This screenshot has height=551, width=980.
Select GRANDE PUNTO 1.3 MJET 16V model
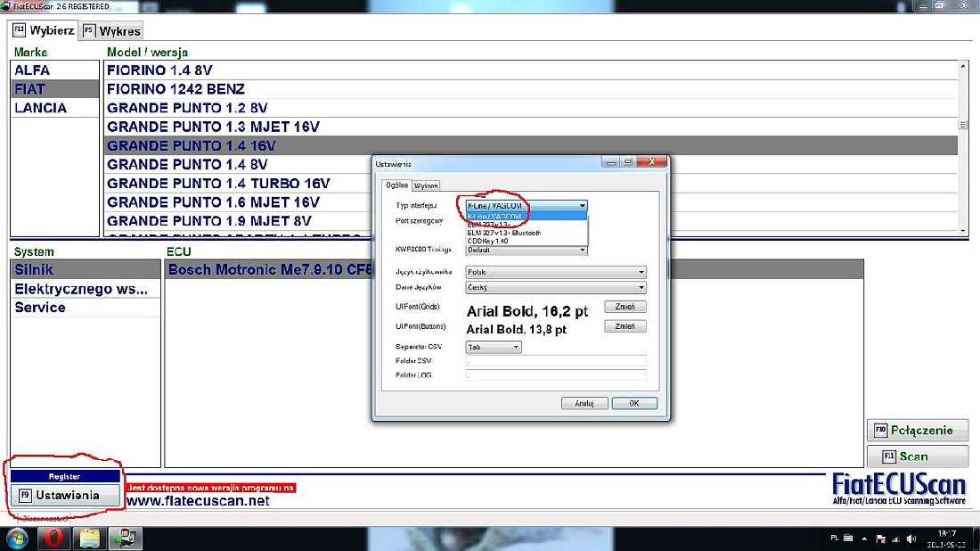(531, 127)
